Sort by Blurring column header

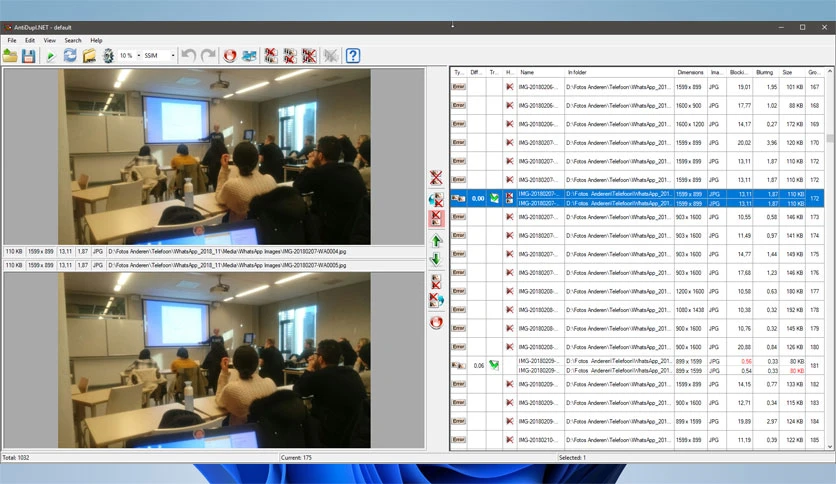766,72
